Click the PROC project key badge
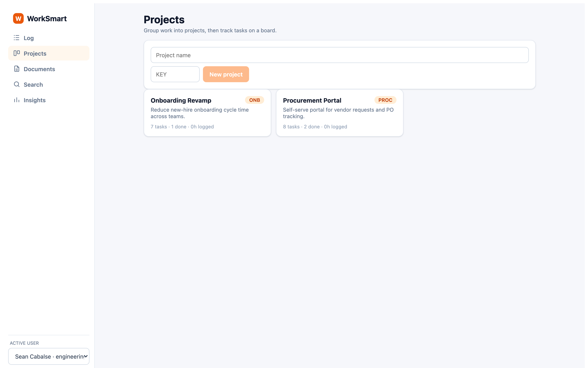The width and height of the screenshot is (588, 368). (385, 100)
